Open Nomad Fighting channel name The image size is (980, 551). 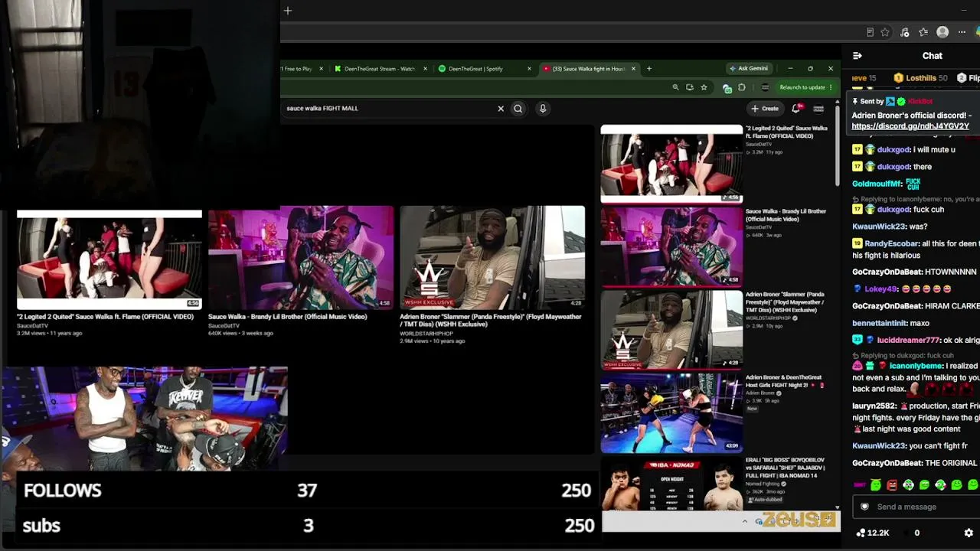click(x=763, y=484)
